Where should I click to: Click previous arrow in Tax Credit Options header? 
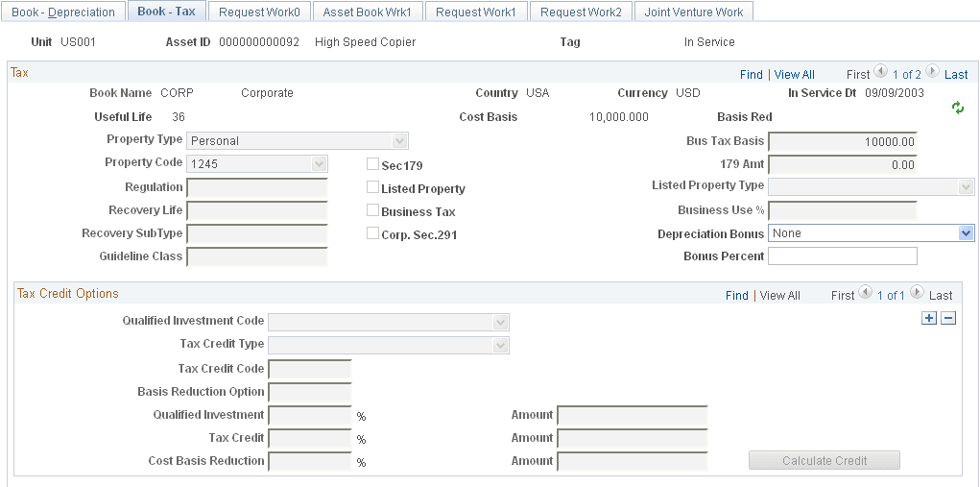click(865, 291)
